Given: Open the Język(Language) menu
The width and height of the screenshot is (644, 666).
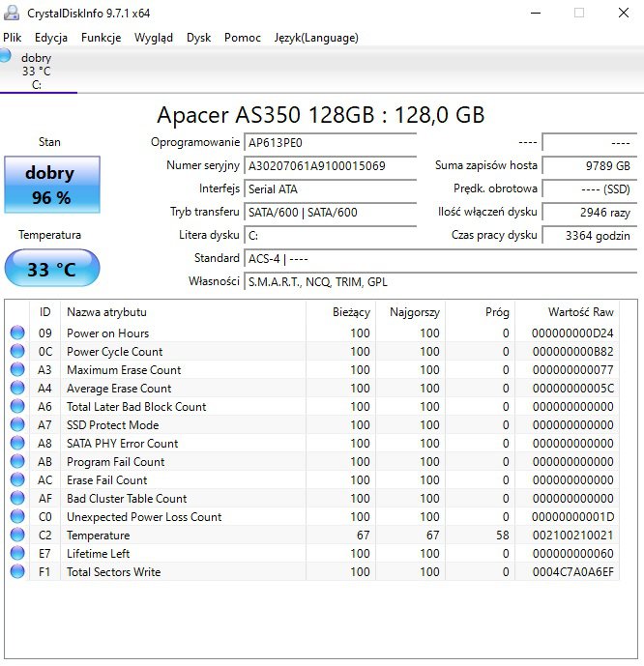Looking at the screenshot, I should pyautogui.click(x=316, y=38).
